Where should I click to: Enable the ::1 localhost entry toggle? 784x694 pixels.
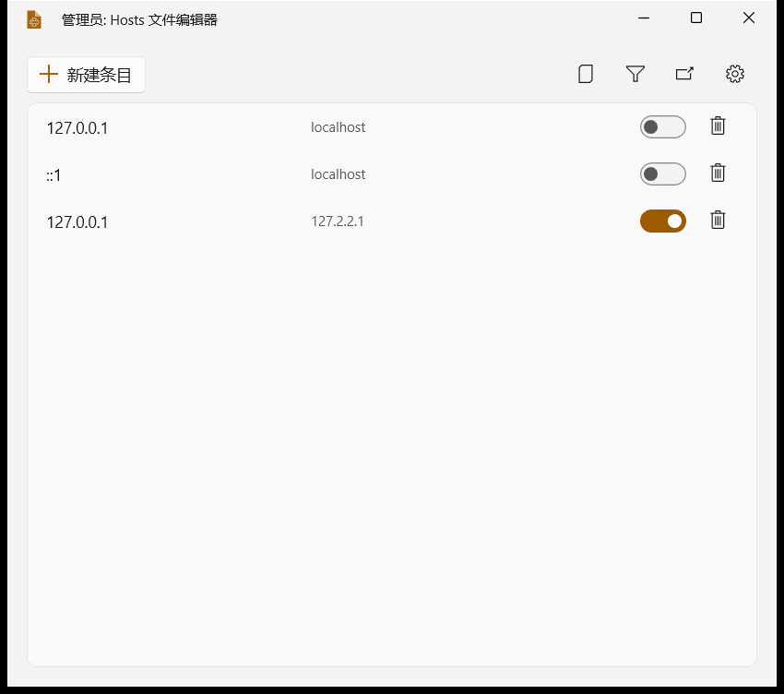click(663, 174)
